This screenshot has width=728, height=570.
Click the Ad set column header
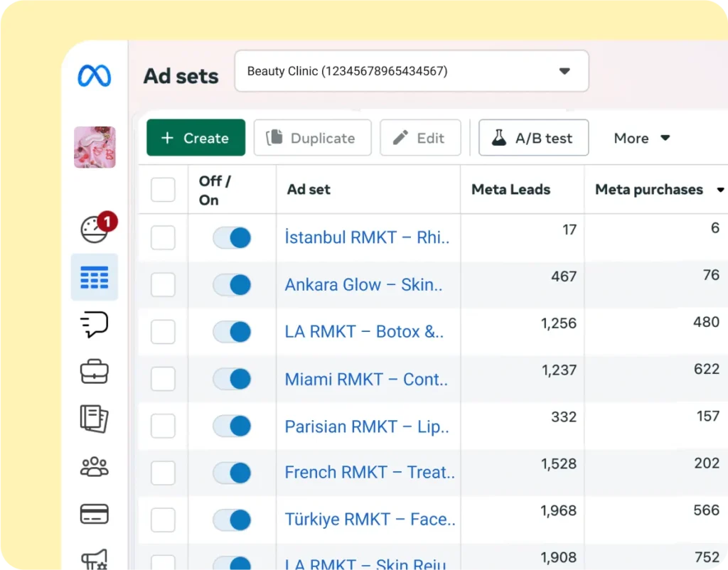click(309, 189)
